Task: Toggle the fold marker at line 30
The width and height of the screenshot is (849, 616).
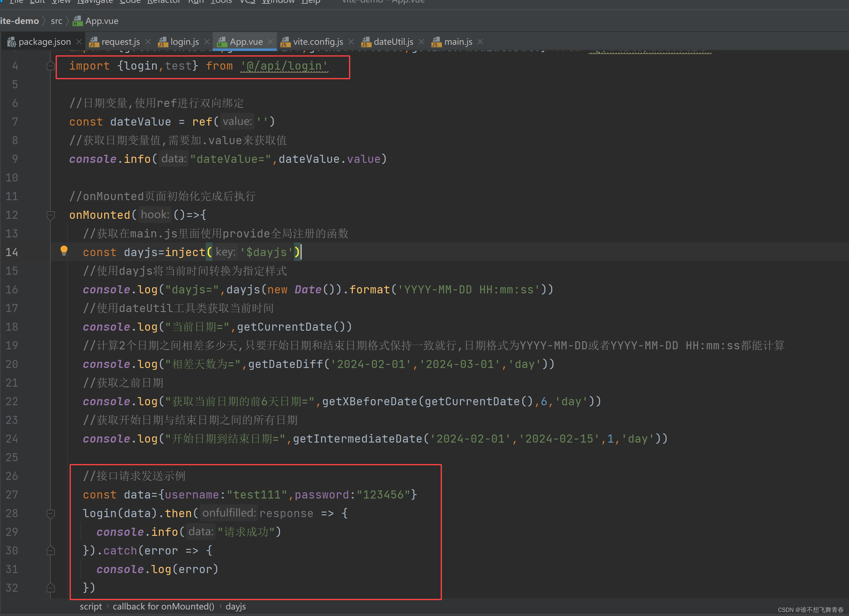Action: pyautogui.click(x=51, y=550)
